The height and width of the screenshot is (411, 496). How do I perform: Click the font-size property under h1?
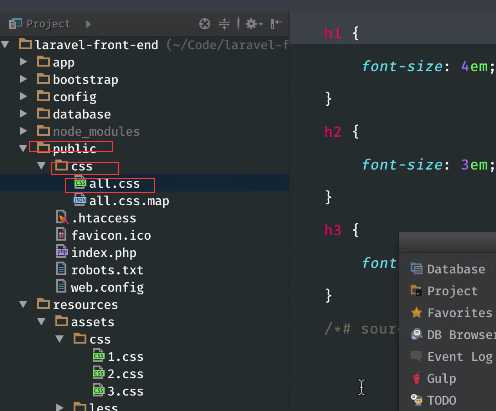[403, 66]
